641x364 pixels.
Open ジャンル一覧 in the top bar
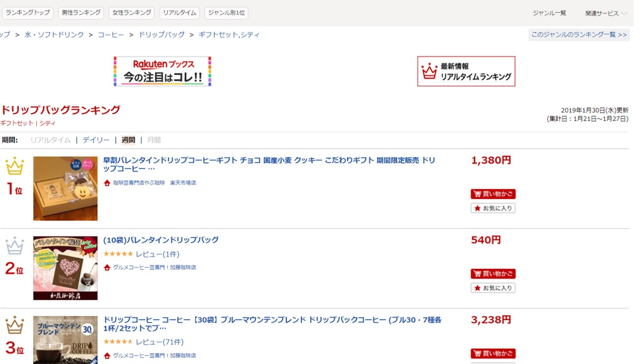[549, 13]
